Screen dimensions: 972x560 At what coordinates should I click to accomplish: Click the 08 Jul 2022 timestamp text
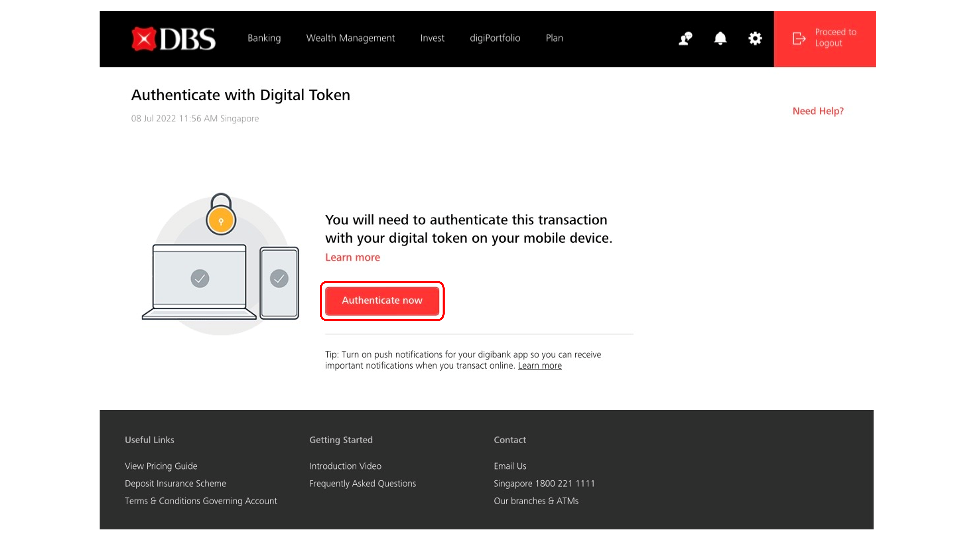195,119
